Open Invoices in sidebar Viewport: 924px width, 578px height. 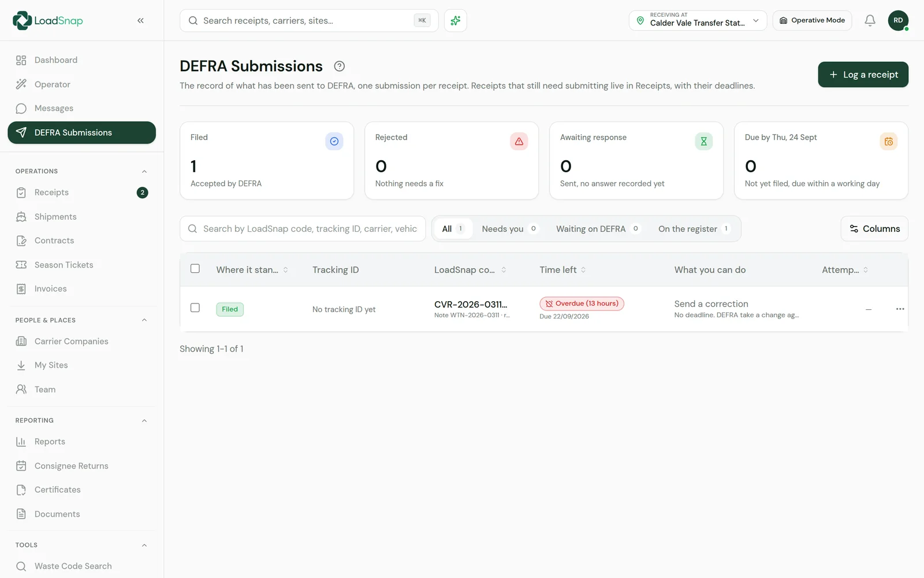81,289
